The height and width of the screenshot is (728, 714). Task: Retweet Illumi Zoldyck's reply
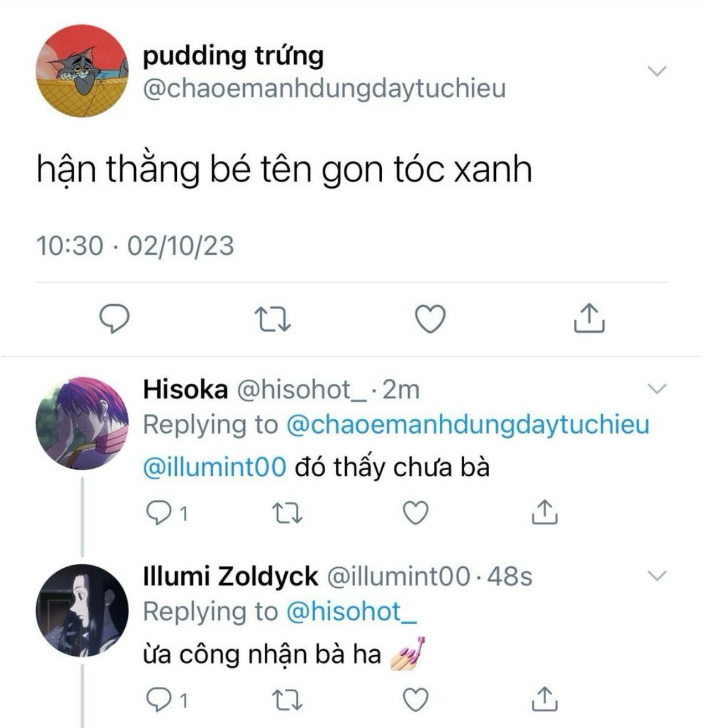(x=287, y=700)
